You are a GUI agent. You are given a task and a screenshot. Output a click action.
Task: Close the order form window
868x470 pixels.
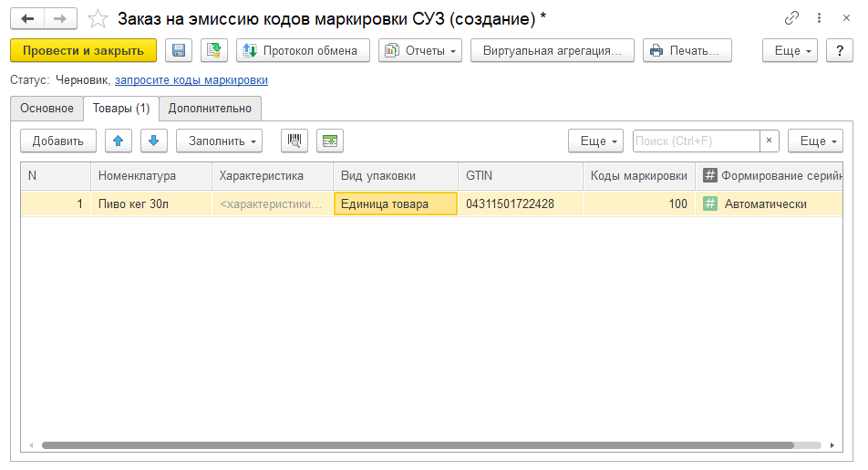coord(846,18)
